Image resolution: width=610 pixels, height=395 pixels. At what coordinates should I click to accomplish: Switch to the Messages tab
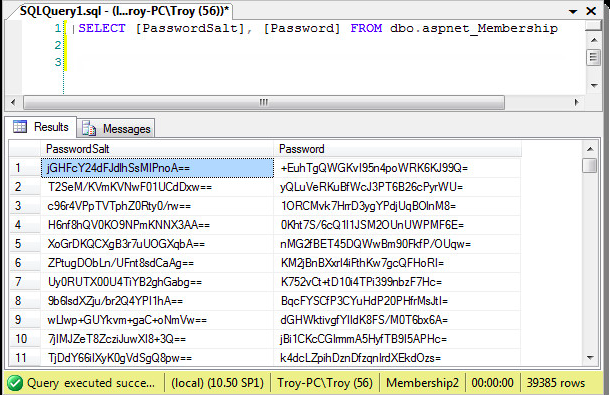pos(116,128)
